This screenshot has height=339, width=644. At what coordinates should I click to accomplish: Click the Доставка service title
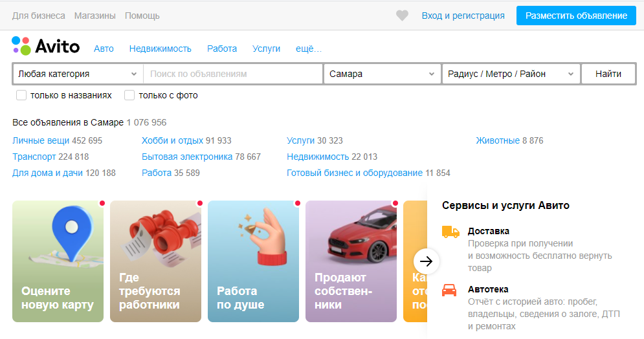[488, 231]
